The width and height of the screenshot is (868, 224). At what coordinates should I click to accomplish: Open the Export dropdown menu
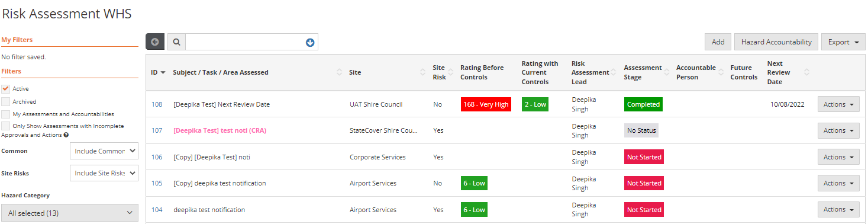[x=843, y=42]
